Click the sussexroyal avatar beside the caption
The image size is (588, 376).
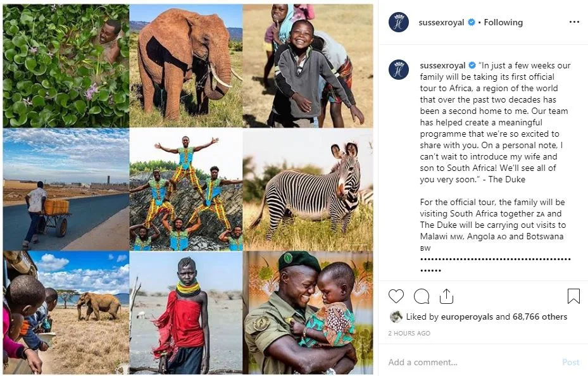tap(399, 70)
